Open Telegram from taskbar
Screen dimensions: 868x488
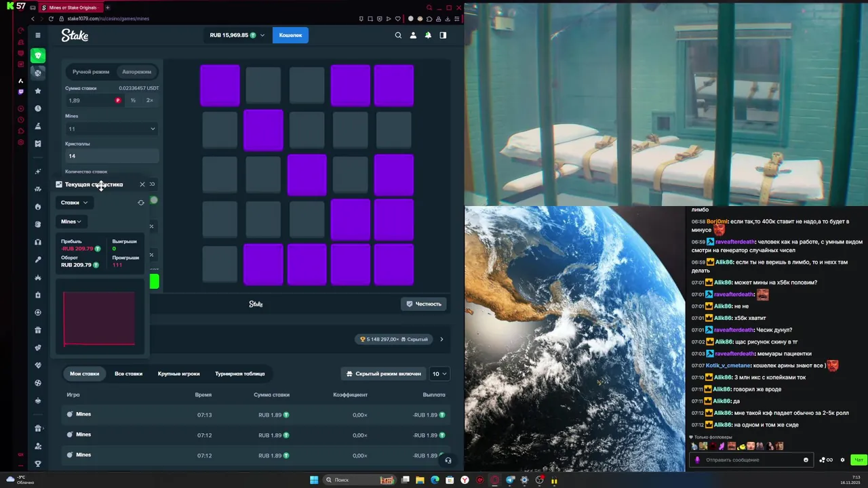click(510, 480)
